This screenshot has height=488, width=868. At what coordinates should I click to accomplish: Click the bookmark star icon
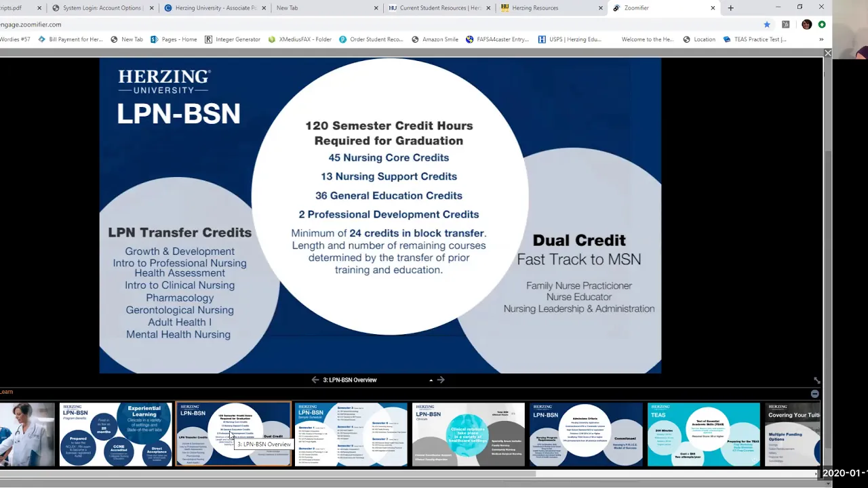click(767, 24)
